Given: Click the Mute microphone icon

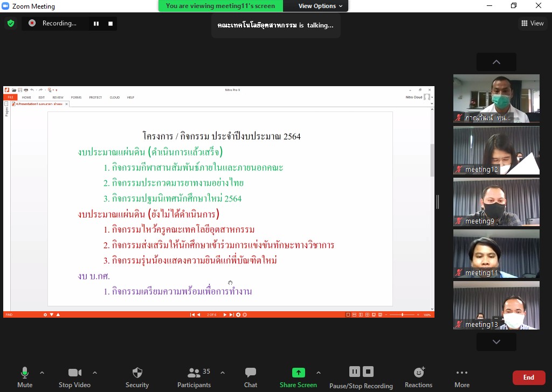Looking at the screenshot, I should point(25,372).
